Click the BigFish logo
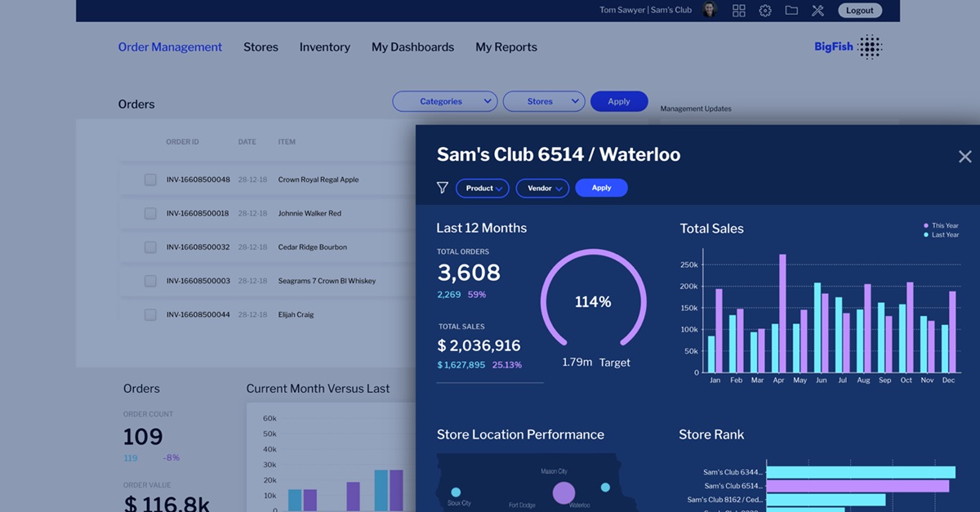The width and height of the screenshot is (980, 512). 848,47
